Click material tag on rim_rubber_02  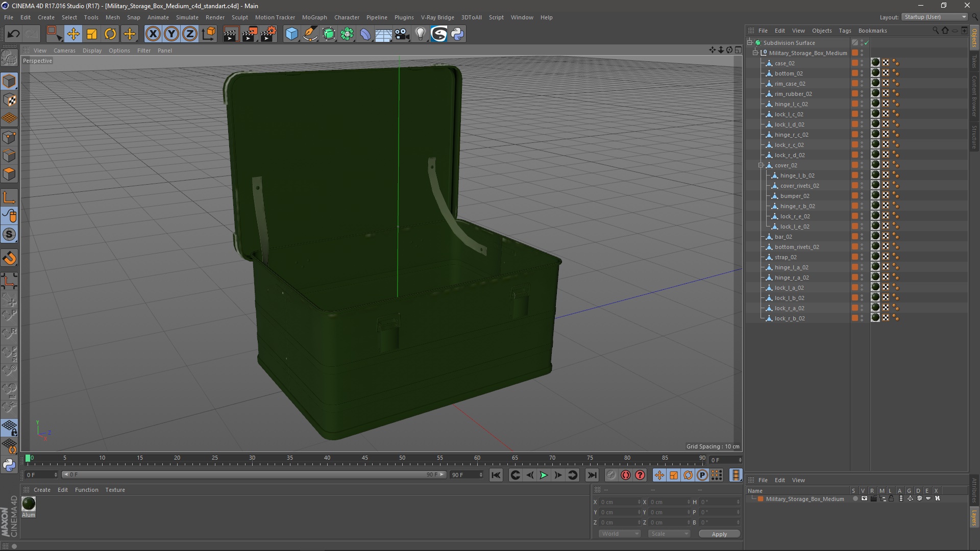pyautogui.click(x=875, y=93)
